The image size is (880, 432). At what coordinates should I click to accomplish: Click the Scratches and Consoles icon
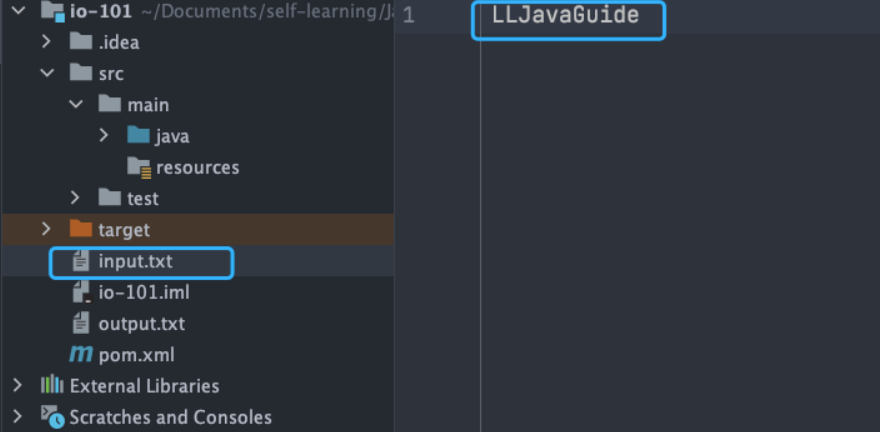pos(52,416)
